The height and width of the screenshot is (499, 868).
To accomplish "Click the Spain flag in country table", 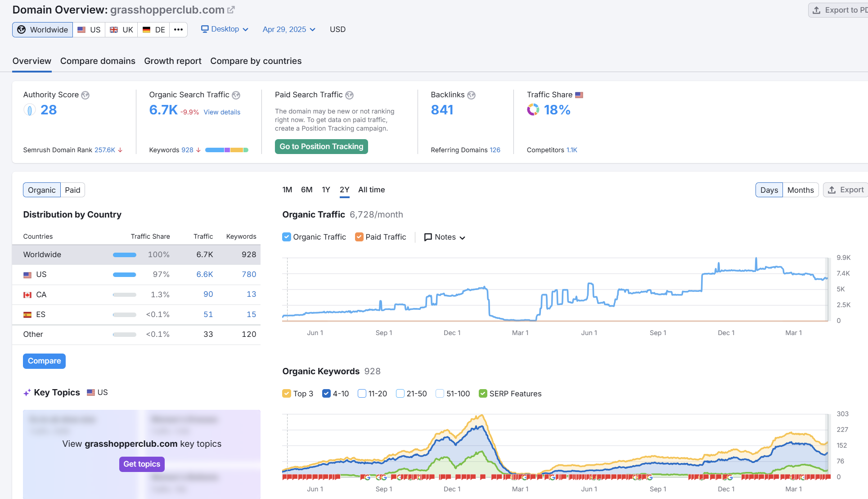I will tap(27, 315).
